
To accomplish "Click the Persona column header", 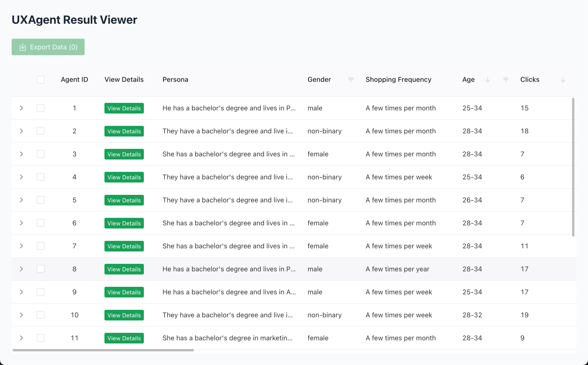I will [x=175, y=80].
